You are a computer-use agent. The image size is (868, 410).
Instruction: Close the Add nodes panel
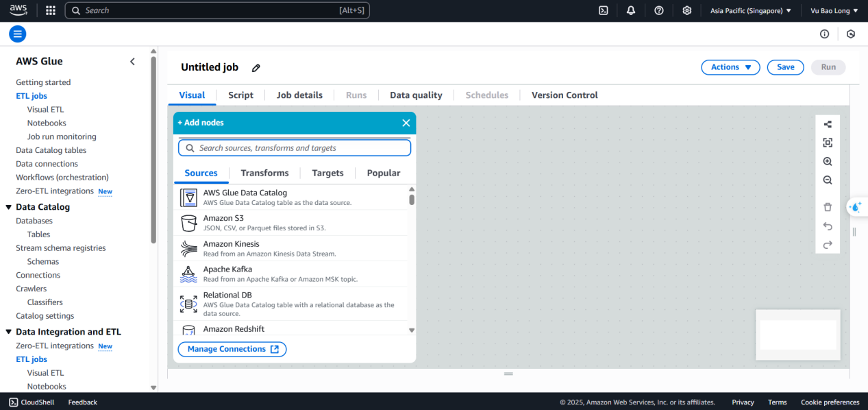406,123
